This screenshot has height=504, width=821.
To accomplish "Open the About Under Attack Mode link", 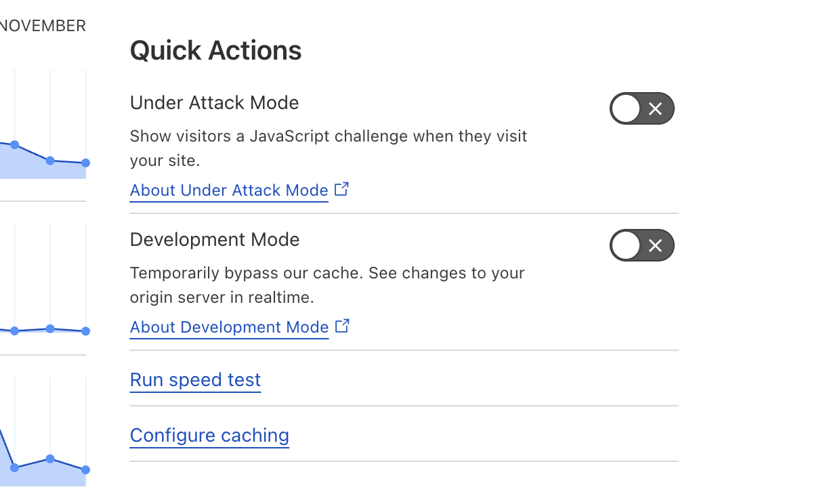I will (x=229, y=190).
